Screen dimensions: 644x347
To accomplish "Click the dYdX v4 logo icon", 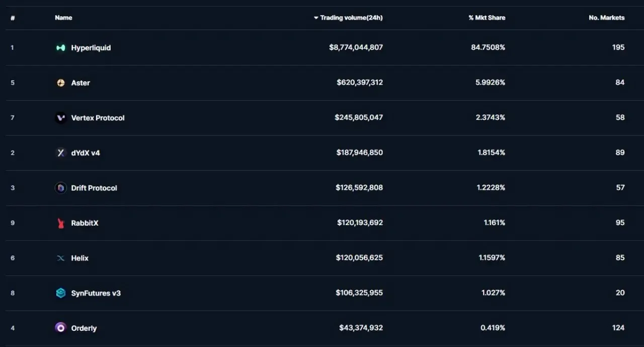I will click(x=61, y=153).
